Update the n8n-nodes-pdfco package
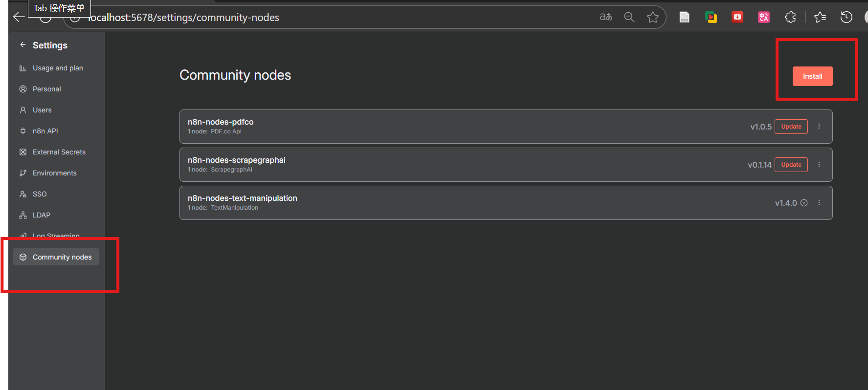The width and height of the screenshot is (868, 390). coord(791,127)
